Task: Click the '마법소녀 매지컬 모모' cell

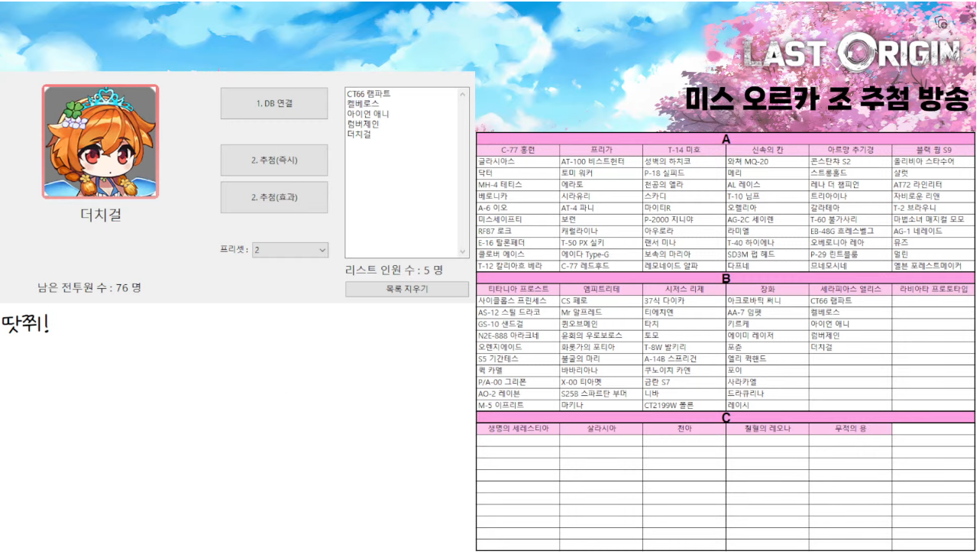Action: coord(934,219)
